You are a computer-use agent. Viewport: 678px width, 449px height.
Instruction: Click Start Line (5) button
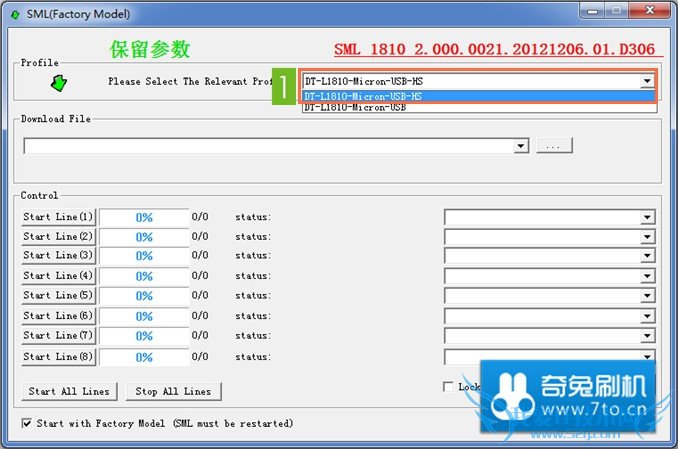[x=58, y=295]
